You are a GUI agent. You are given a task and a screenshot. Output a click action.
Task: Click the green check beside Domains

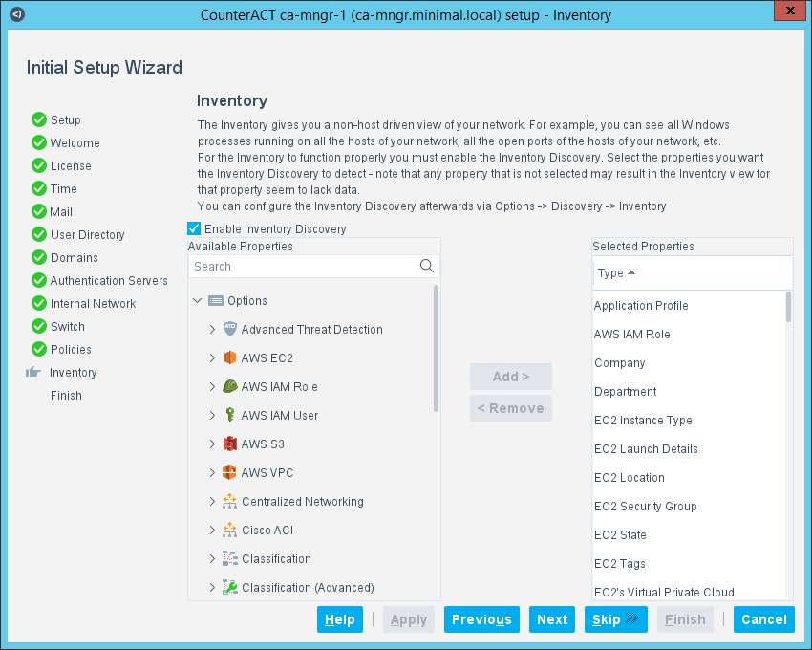point(39,257)
